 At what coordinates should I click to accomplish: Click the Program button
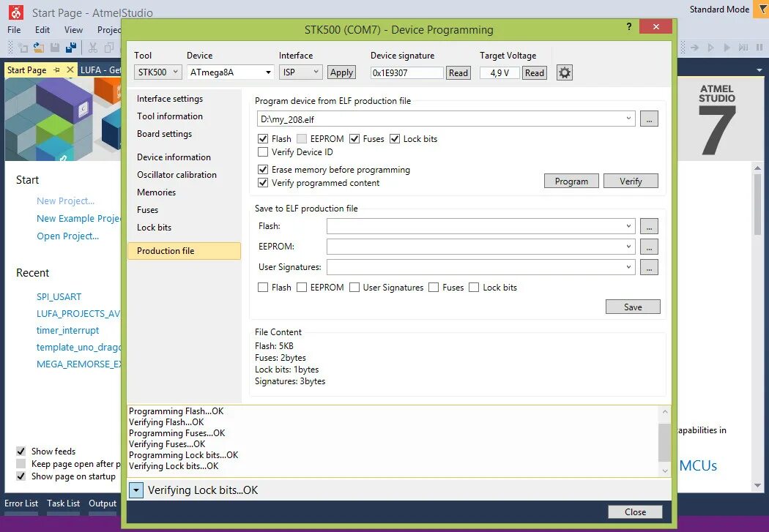coord(571,181)
